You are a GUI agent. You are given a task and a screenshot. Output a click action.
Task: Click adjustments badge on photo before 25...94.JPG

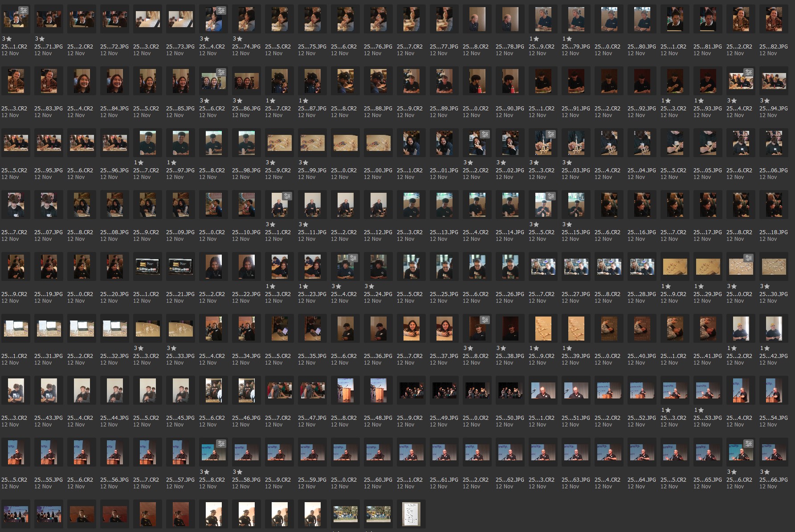(748, 72)
